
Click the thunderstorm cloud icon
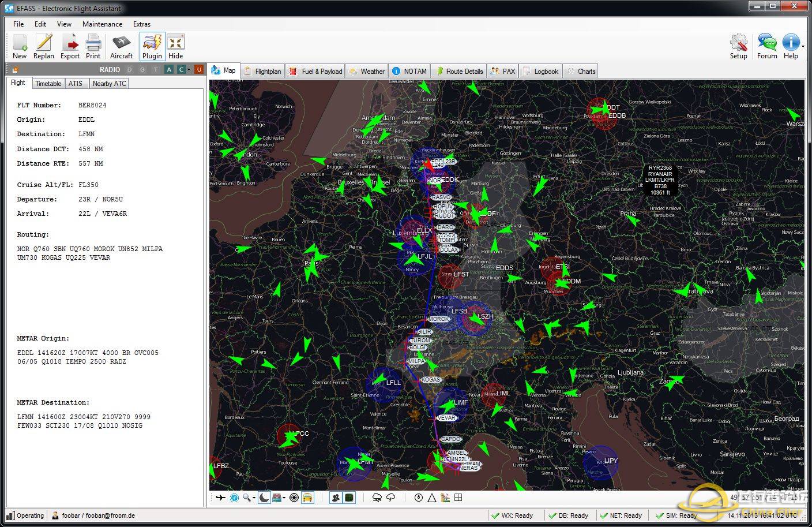pos(391,498)
